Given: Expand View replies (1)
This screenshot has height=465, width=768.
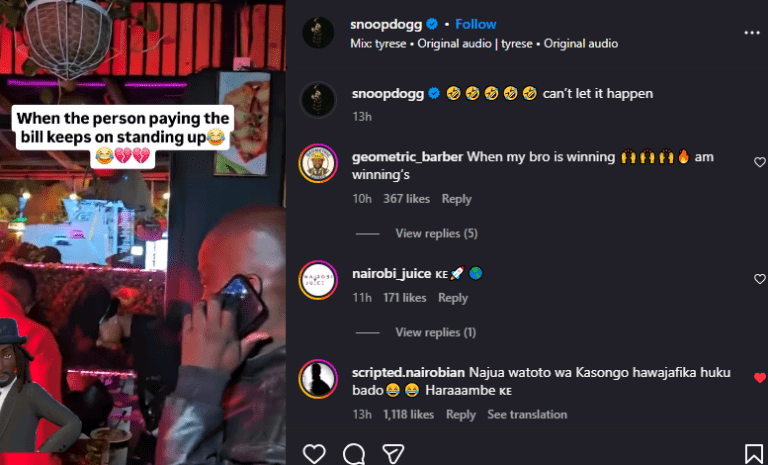Looking at the screenshot, I should coord(435,332).
